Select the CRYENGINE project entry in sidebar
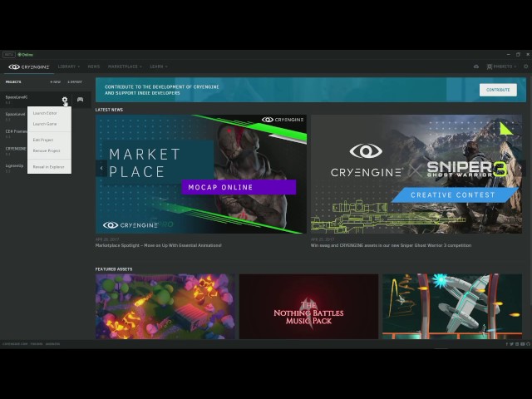This screenshot has width=532, height=399. [x=14, y=150]
